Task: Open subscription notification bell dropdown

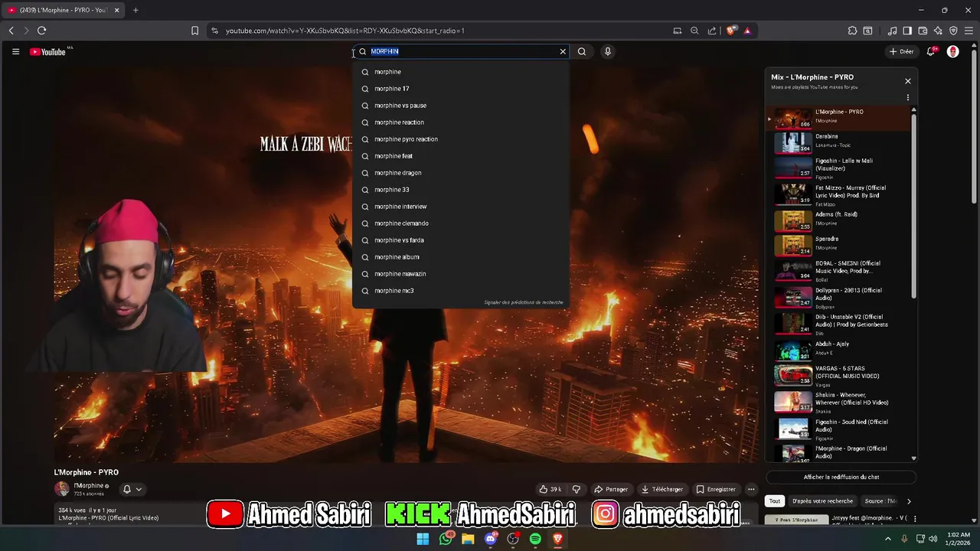Action: click(x=132, y=489)
